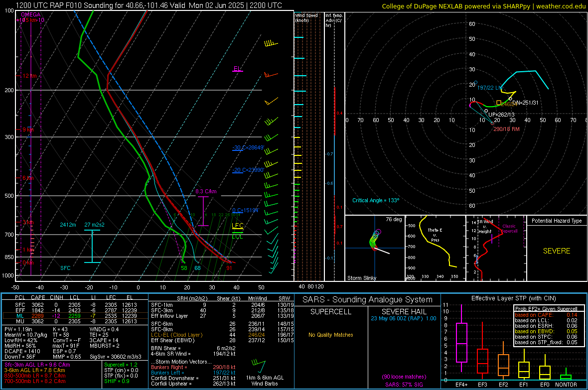
Task: Click the 27 m2s2 helicity label
Action: pos(95,225)
